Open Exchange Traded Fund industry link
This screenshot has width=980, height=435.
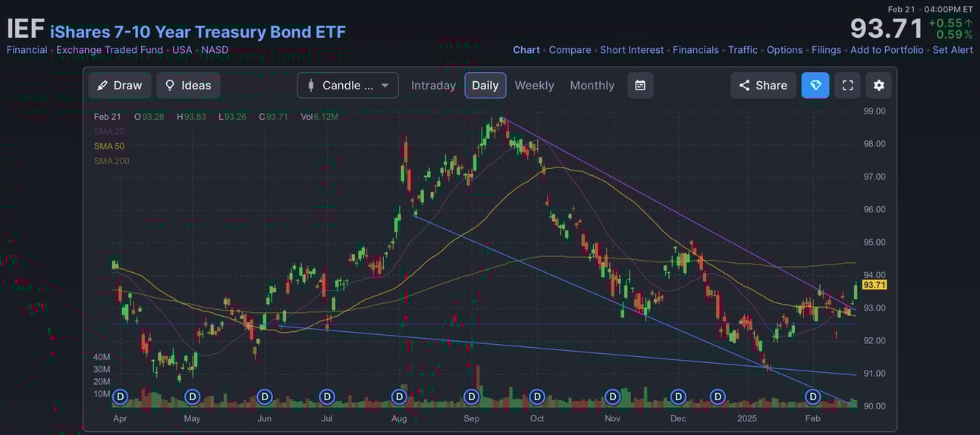point(109,50)
